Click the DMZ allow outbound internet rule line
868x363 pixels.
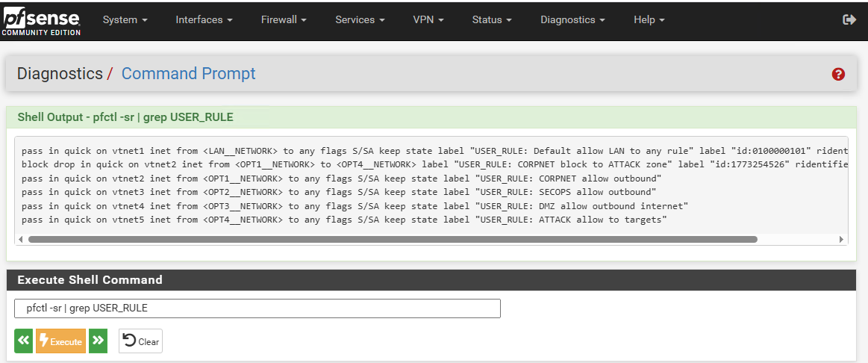click(355, 206)
